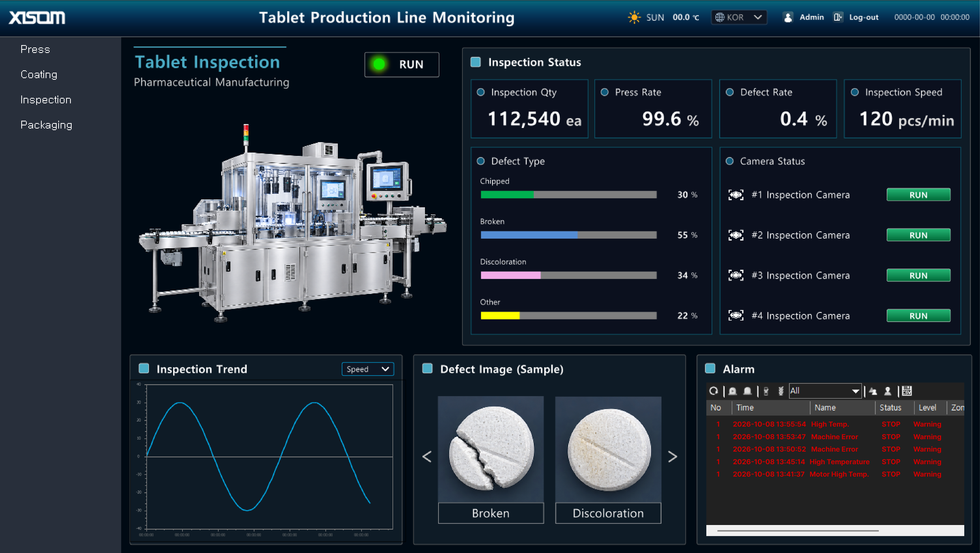Open the All alarm filter dropdown
Screen dimensions: 980x553
click(x=825, y=391)
